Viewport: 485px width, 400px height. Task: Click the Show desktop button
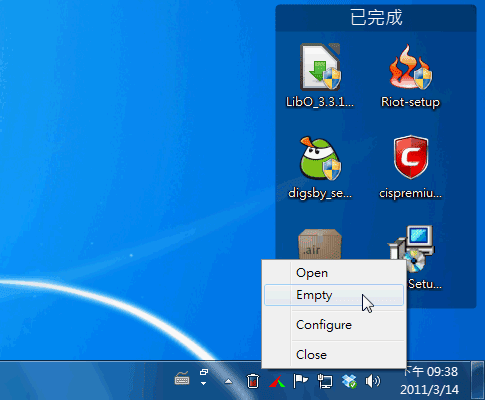[x=478, y=380]
